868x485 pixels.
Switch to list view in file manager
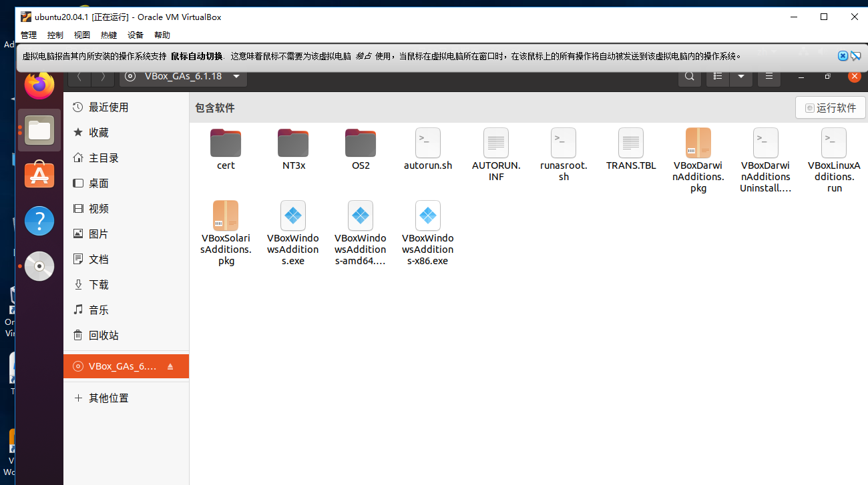tap(718, 77)
